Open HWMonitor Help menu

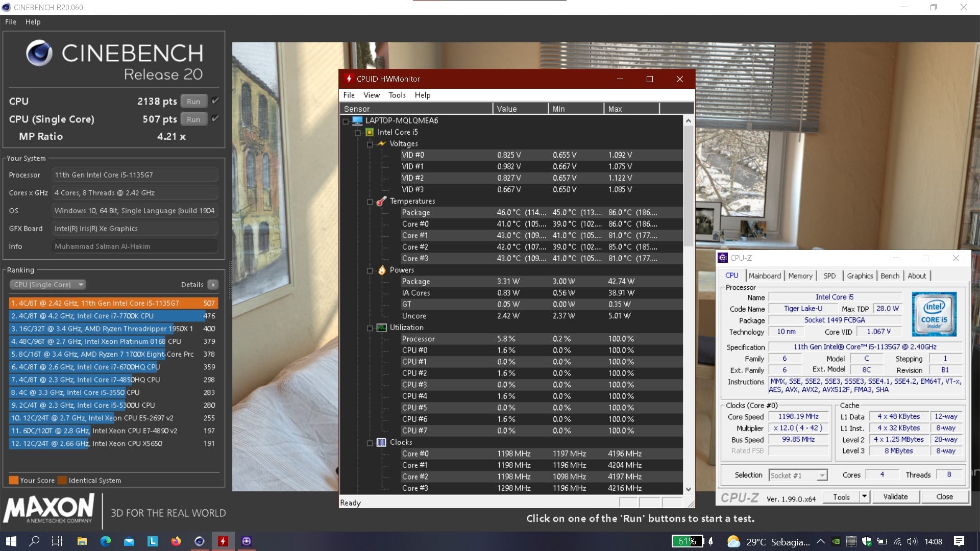(x=422, y=95)
